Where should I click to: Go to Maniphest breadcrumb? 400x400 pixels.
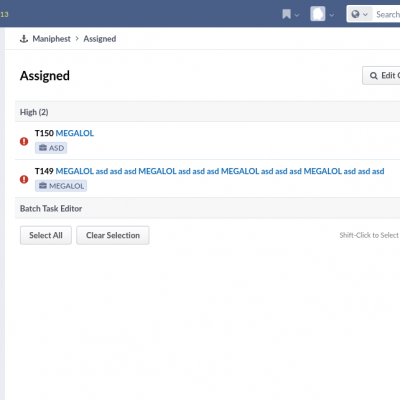[51, 39]
